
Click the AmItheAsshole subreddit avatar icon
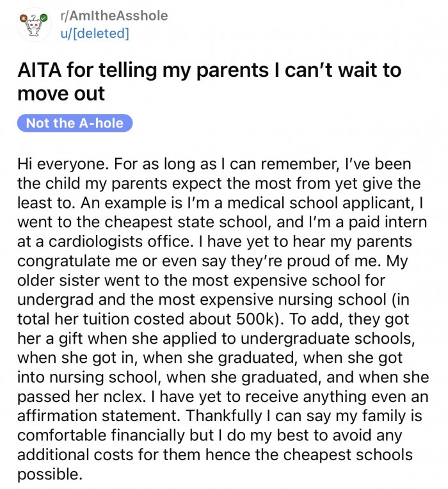(34, 24)
